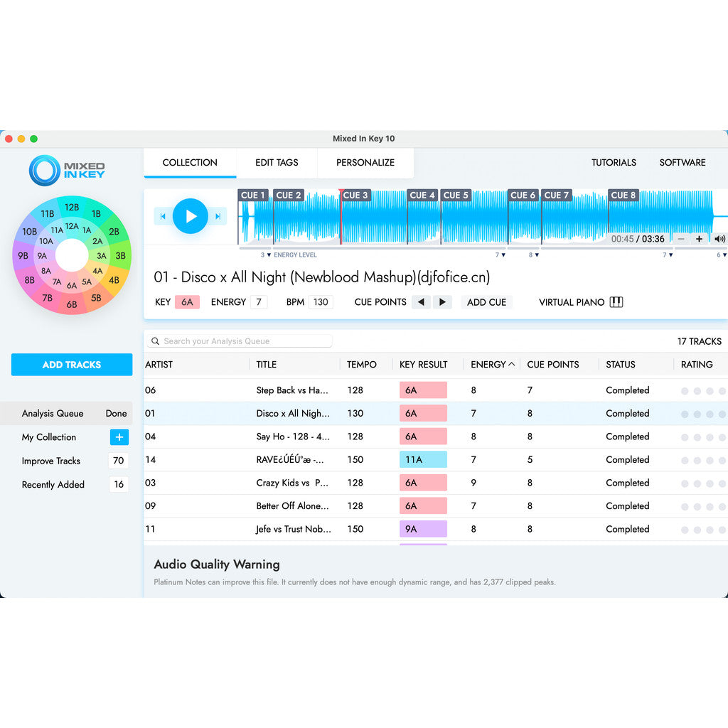Image resolution: width=728 pixels, height=728 pixels.
Task: Click the ADD TRACKS button
Action: pos(72,365)
